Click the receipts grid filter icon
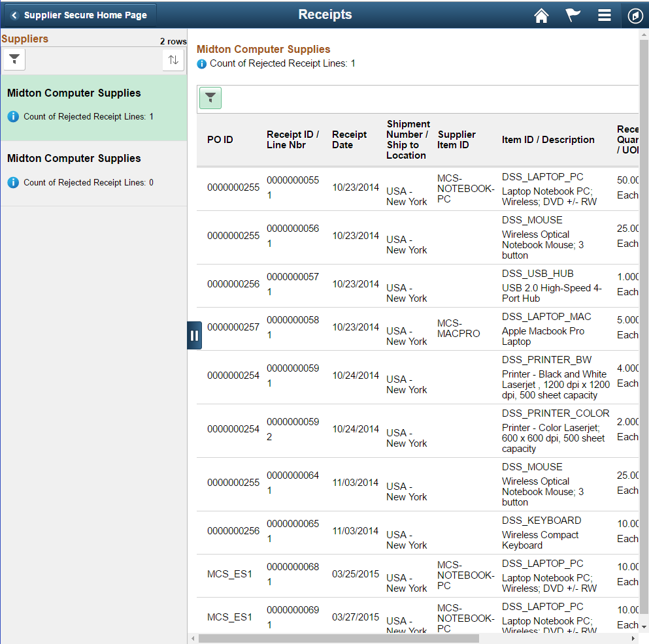This screenshot has width=649, height=644. point(210,98)
